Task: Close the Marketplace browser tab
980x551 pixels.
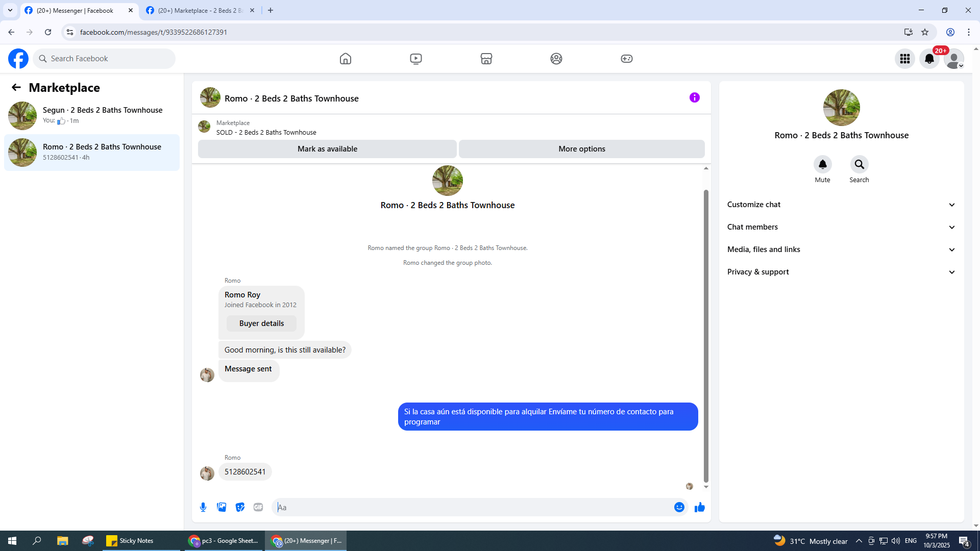Action: 252,10
